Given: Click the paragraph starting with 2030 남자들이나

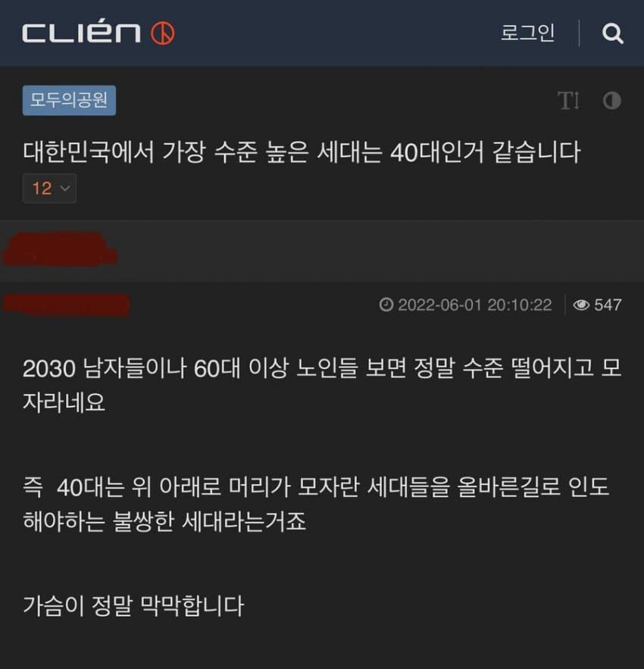Looking at the screenshot, I should pyautogui.click(x=322, y=385).
